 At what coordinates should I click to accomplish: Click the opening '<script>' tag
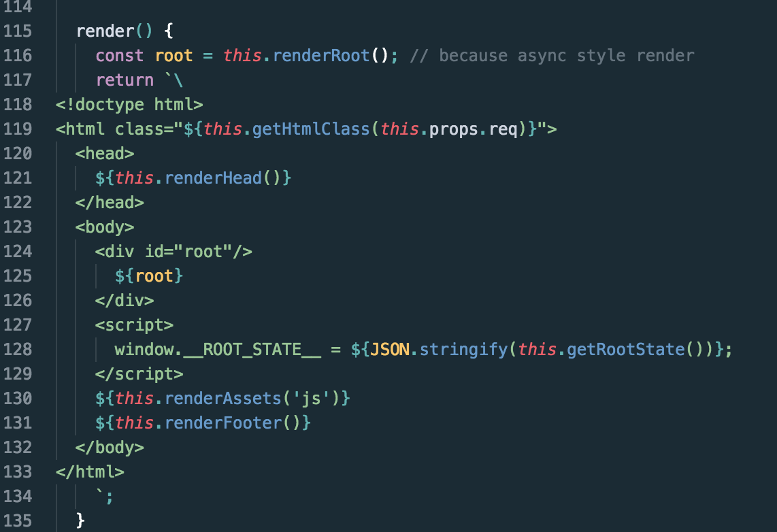coord(134,325)
